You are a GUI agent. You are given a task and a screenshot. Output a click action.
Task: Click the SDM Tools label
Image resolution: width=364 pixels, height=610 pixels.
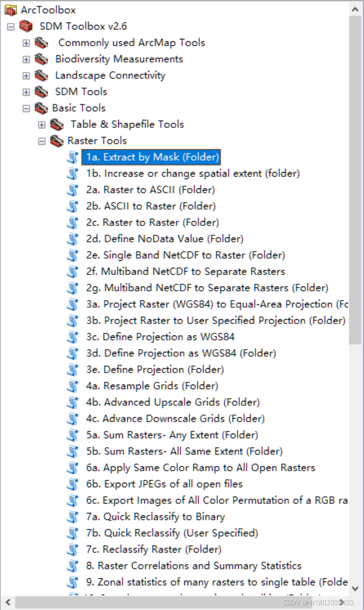tap(81, 92)
